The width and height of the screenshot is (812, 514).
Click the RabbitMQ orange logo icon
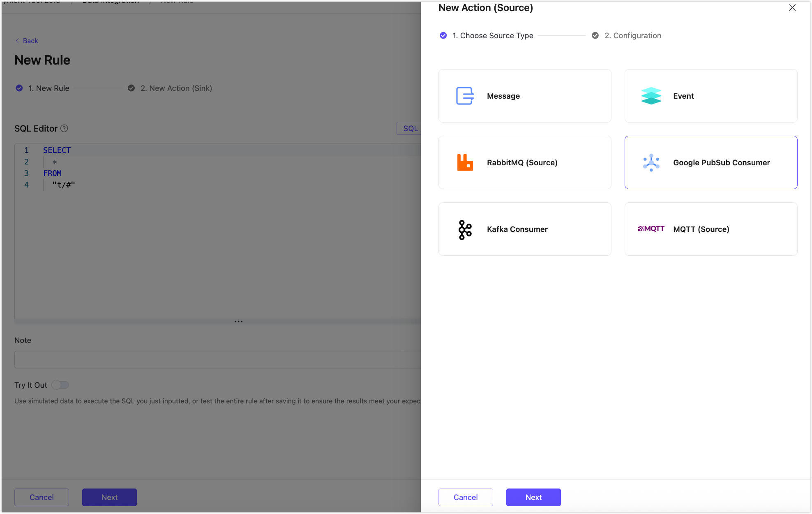465,162
